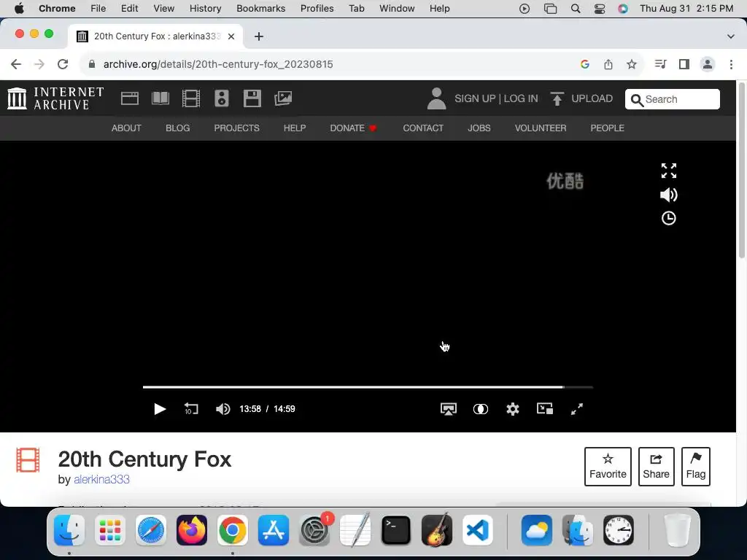Open the Texts book icon
This screenshot has width=747, height=560.
click(x=160, y=98)
